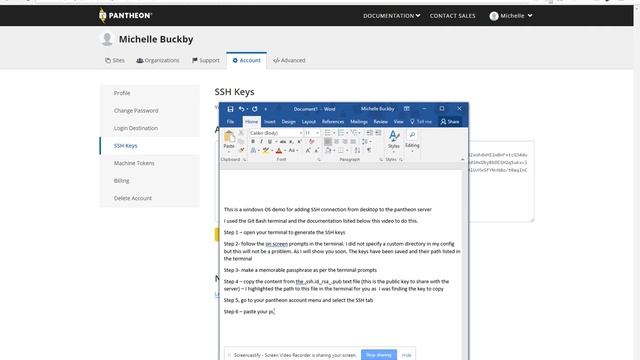Click the Save icon in Word title bar

[230, 109]
